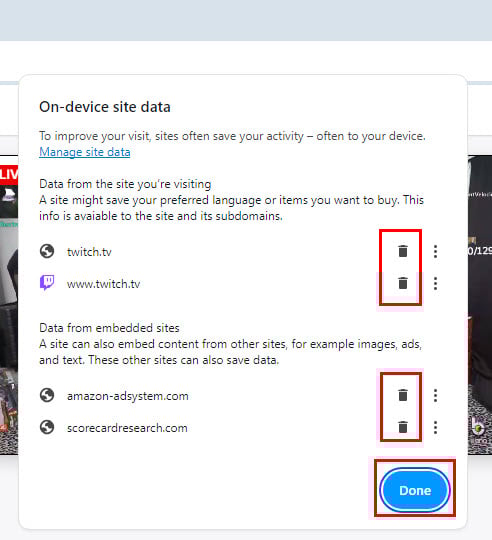Click the Twitch logo beside www.twitch.tv

47,283
